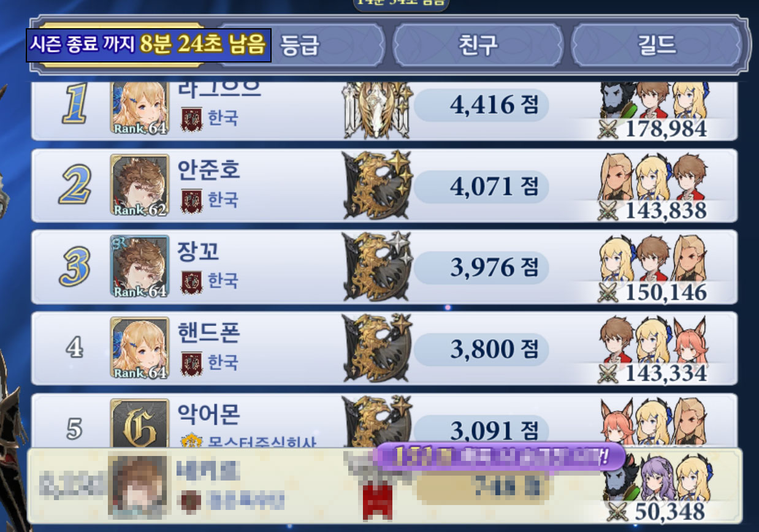The width and height of the screenshot is (759, 532).
Task: Click the guild flag icon next to 안준호
Action: 191,200
